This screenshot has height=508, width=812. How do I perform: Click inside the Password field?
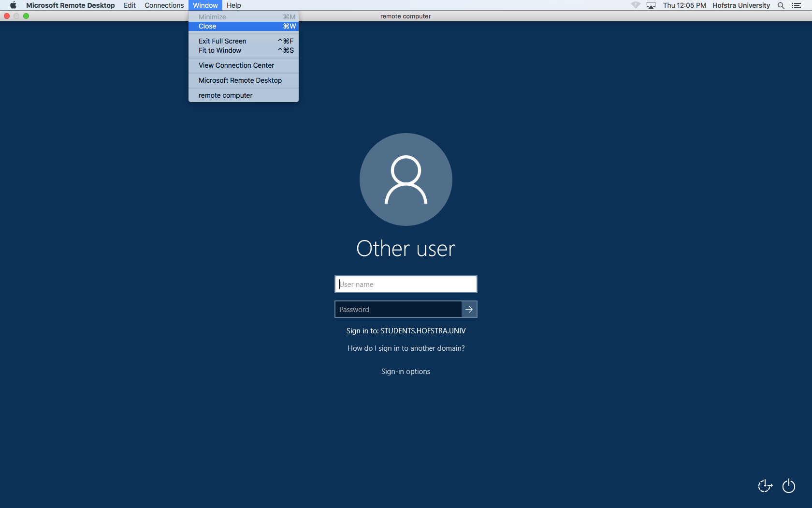coord(396,309)
